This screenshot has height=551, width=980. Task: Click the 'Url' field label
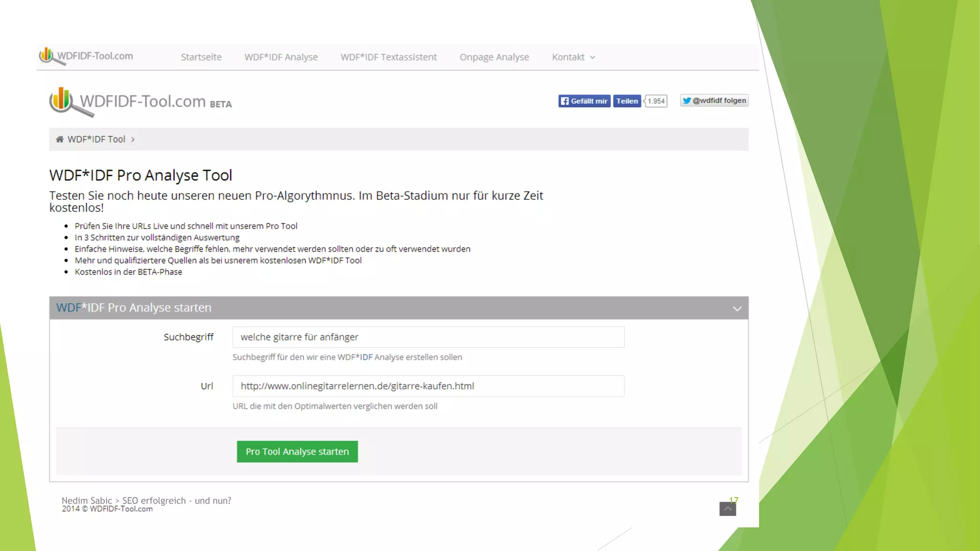pyautogui.click(x=207, y=386)
